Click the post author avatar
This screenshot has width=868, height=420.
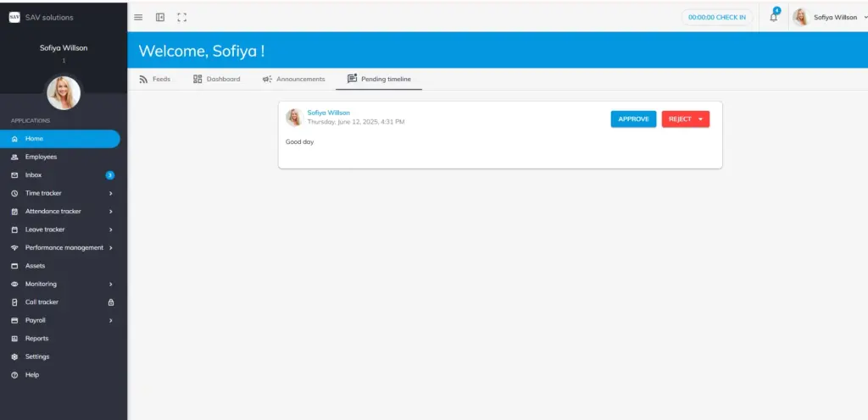click(294, 117)
